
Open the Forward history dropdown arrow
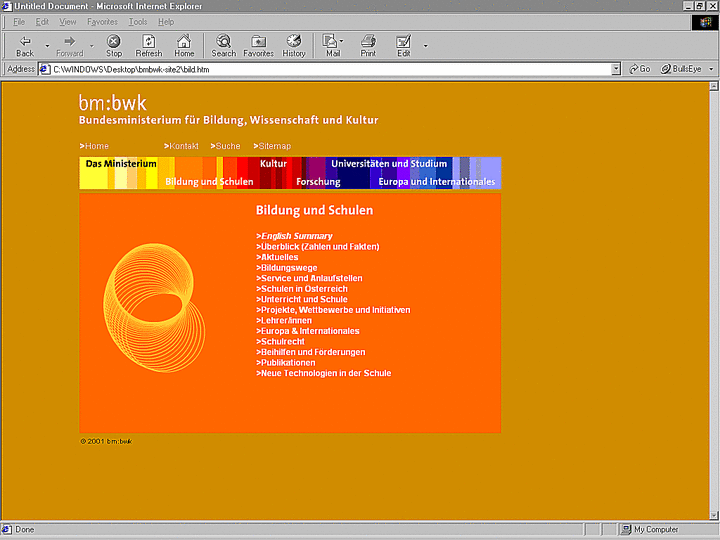[91, 46]
